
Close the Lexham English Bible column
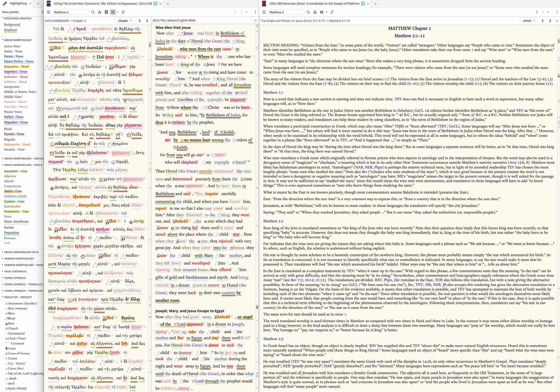click(255, 20)
